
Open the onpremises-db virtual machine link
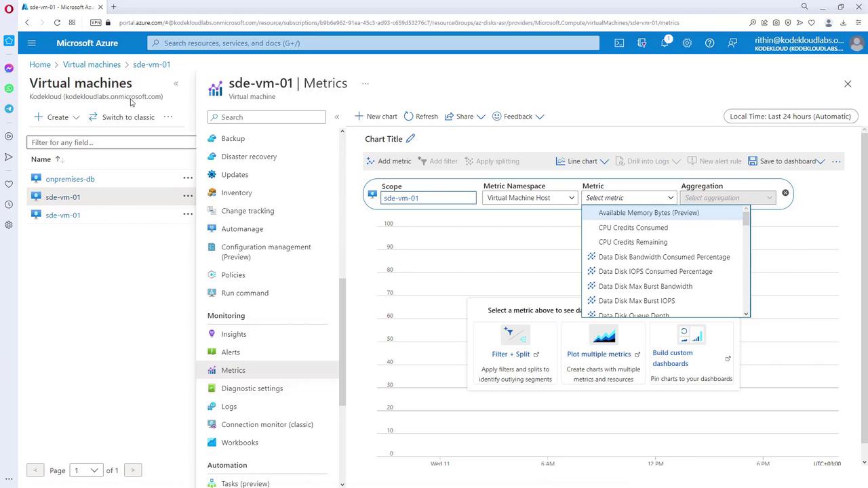(x=70, y=179)
